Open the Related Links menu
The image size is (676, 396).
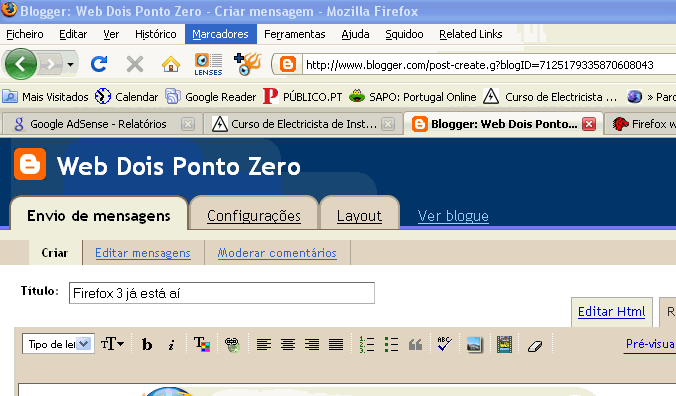(x=470, y=34)
